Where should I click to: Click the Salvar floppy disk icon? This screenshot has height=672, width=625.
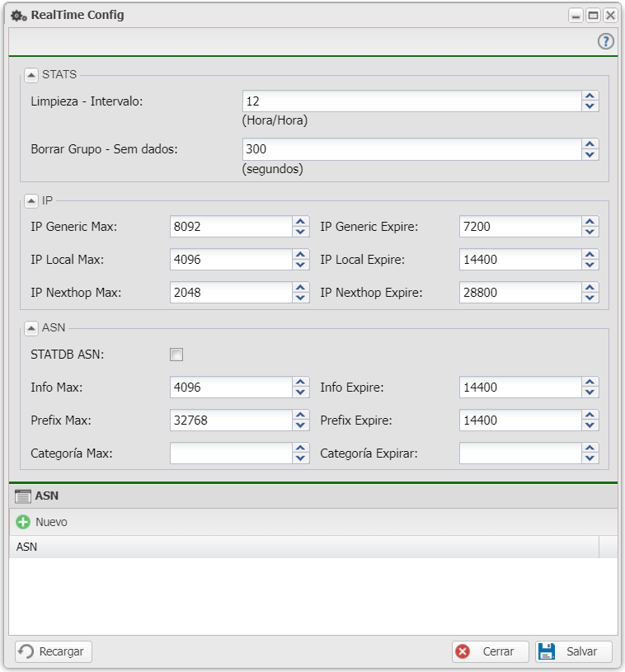coord(547,651)
